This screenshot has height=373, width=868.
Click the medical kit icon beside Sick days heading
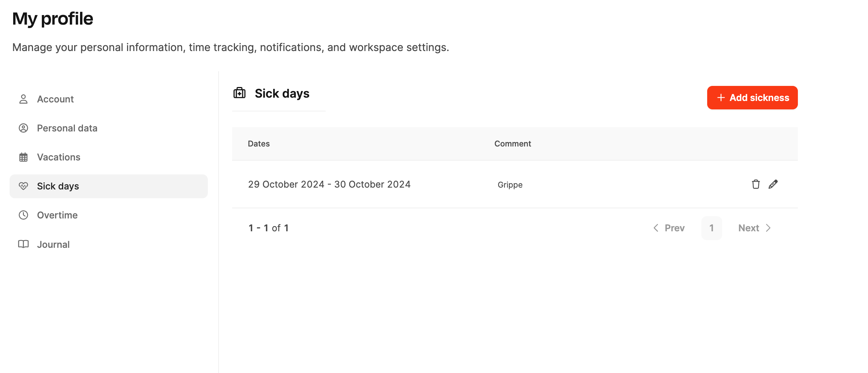(240, 93)
